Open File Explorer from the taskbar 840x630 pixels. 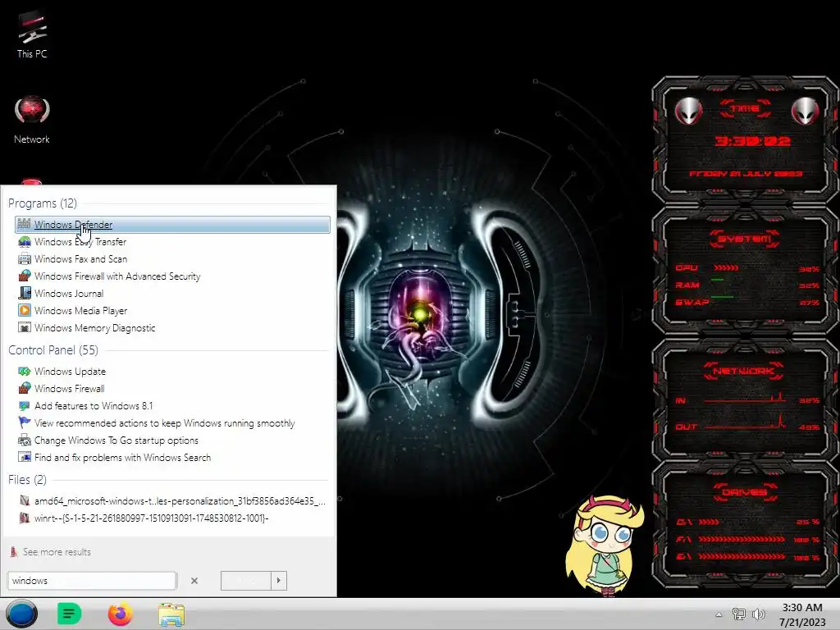[x=171, y=614]
